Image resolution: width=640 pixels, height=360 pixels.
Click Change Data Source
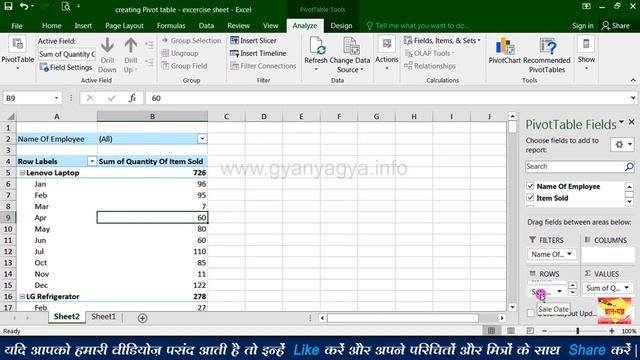[350, 55]
